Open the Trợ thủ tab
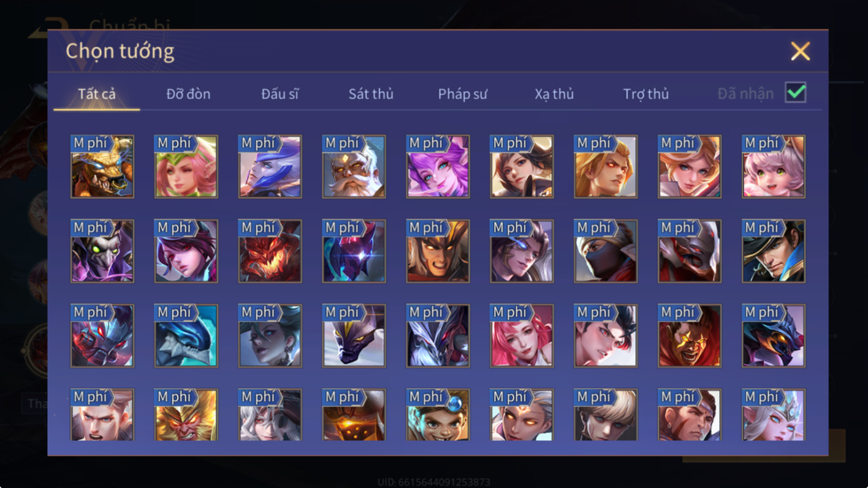The height and width of the screenshot is (488, 868). (646, 94)
